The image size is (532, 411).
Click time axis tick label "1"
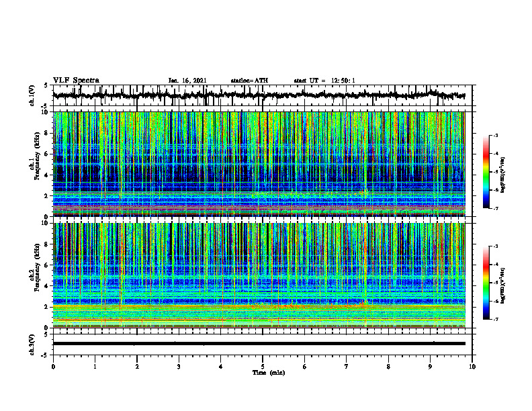click(95, 367)
